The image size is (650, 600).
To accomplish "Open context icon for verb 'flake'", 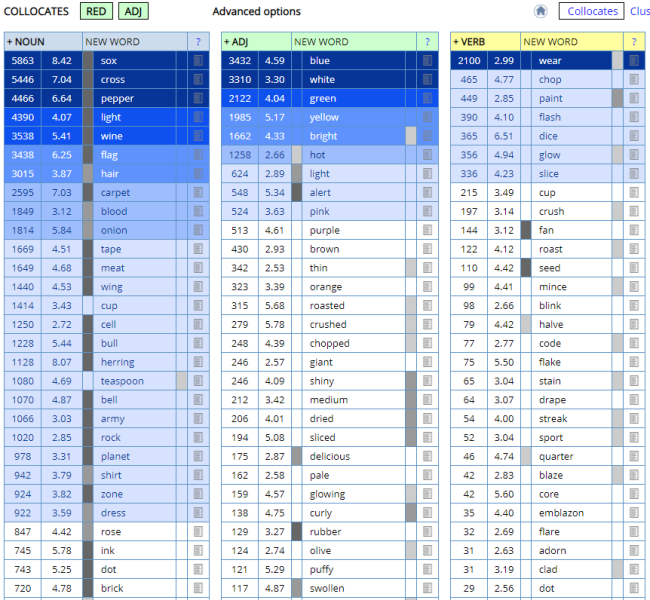I will (x=634, y=362).
